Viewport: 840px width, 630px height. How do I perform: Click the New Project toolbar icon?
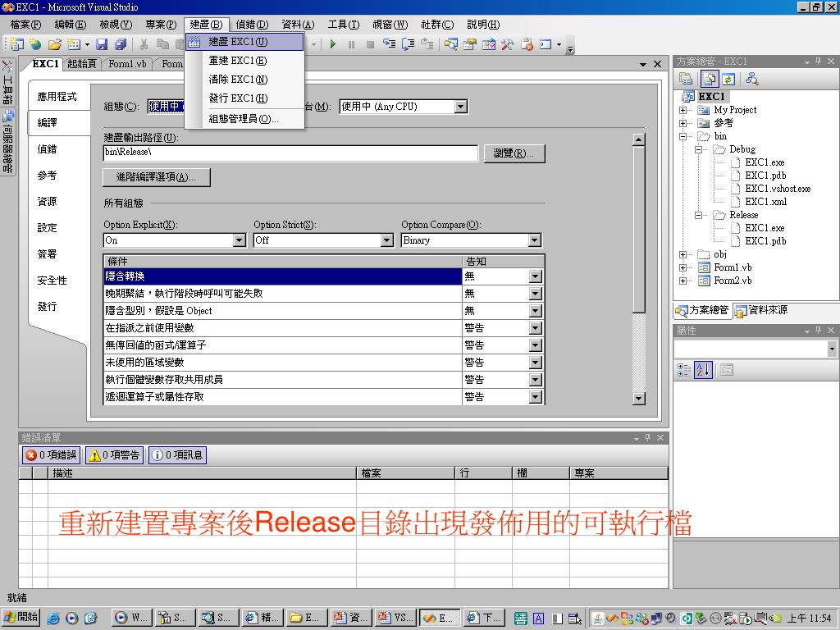[x=17, y=44]
